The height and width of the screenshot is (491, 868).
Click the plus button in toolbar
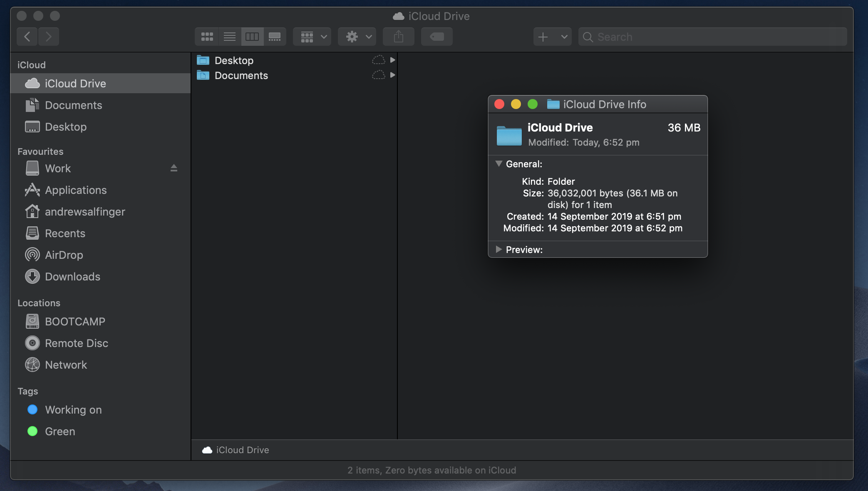543,37
